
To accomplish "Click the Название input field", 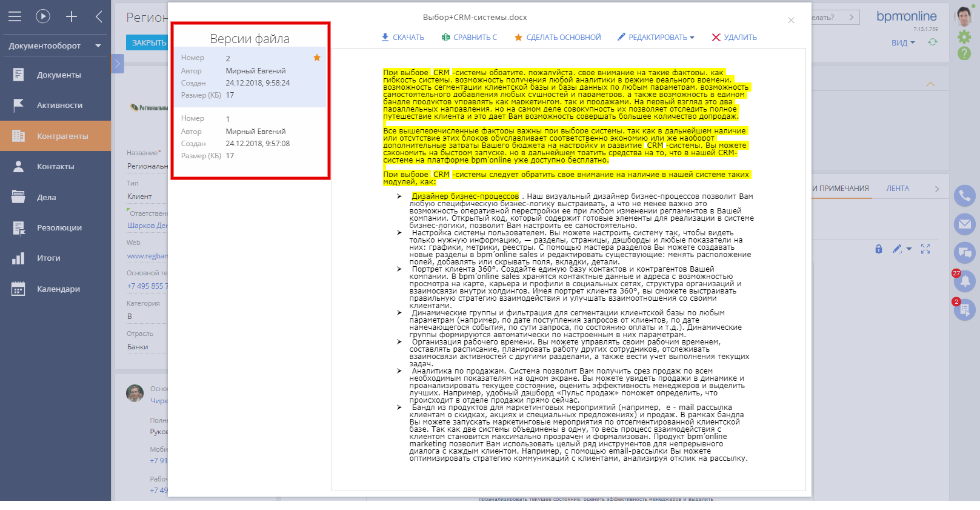I will (x=147, y=166).
